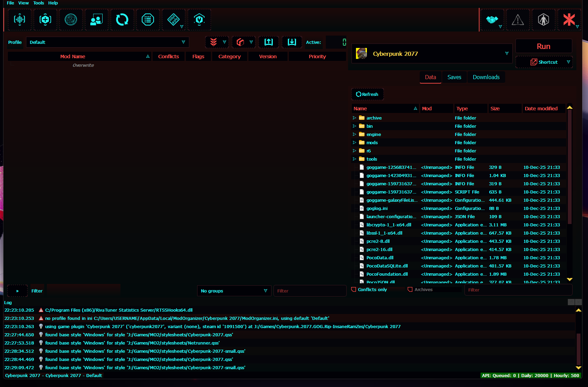
Task: Open Nexus via the globe toolbar icon
Action: tap(71, 20)
